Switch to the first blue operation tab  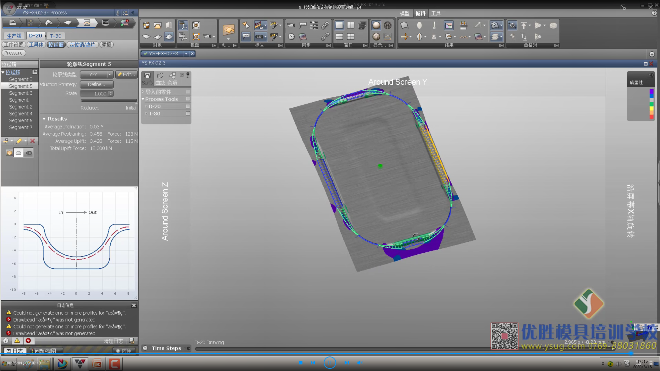pos(14,36)
